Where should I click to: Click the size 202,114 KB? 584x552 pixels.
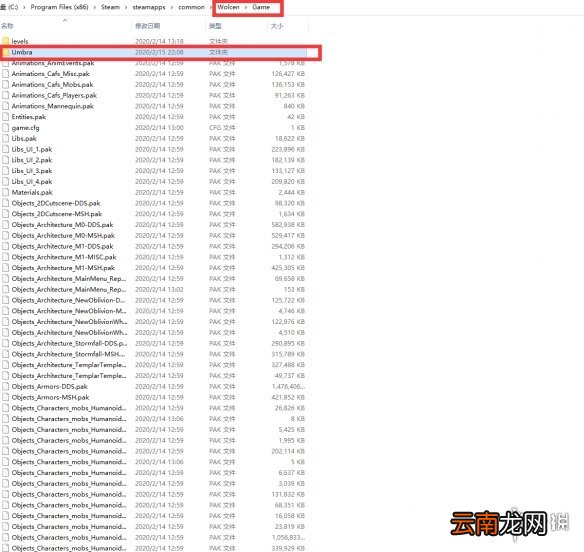288,451
